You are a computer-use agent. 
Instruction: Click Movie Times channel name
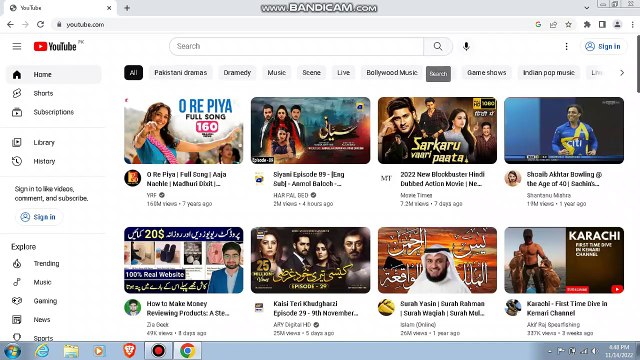(x=416, y=195)
